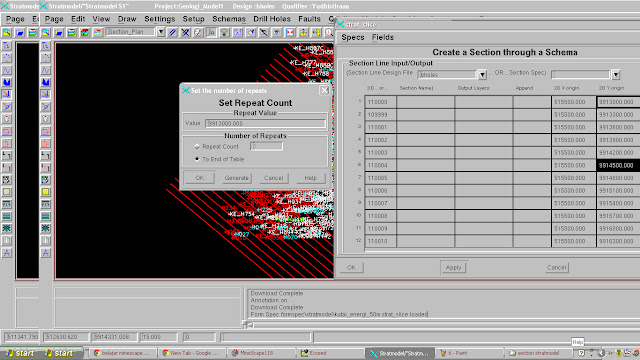Click Cancel in strat_slice window
Screen dimensions: 640x360
tap(556, 268)
